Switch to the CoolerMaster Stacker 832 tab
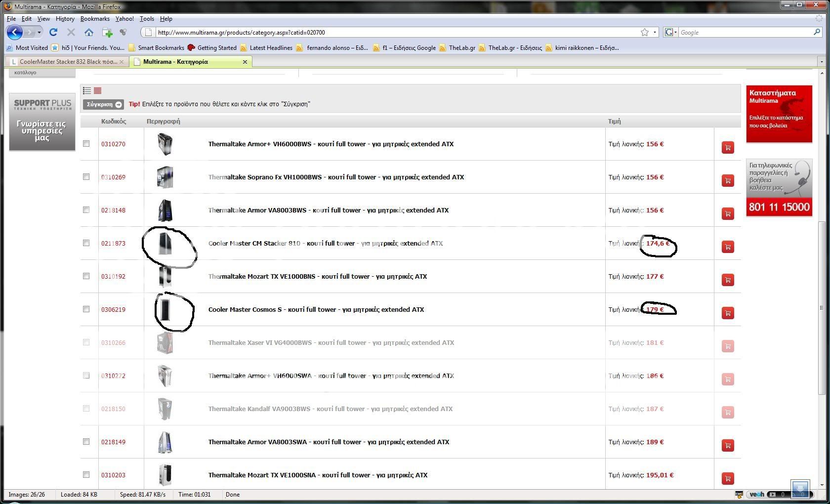 click(68, 62)
